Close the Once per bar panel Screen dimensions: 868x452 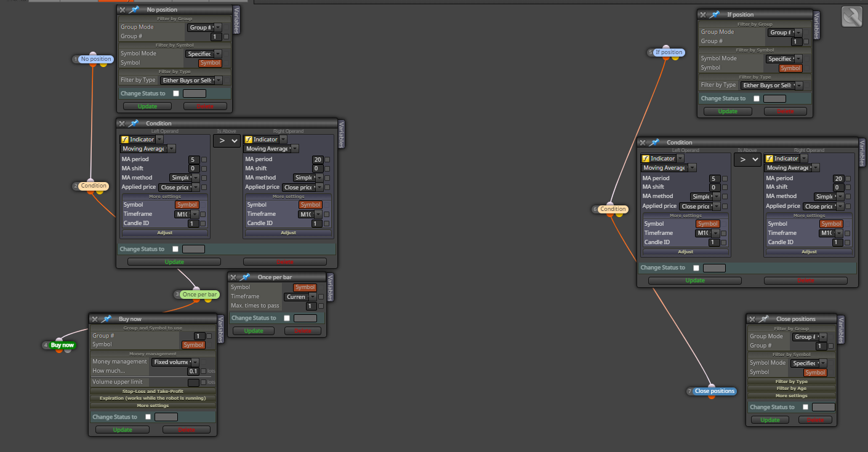(233, 277)
